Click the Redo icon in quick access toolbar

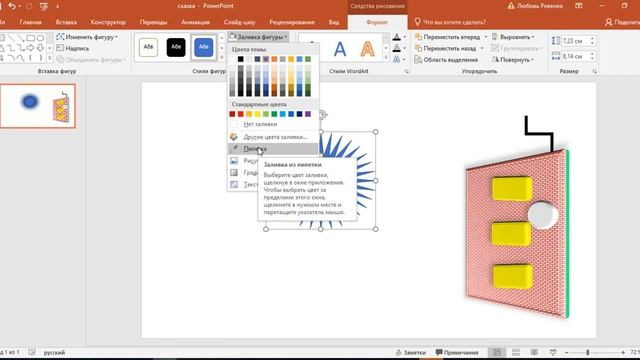click(x=29, y=6)
